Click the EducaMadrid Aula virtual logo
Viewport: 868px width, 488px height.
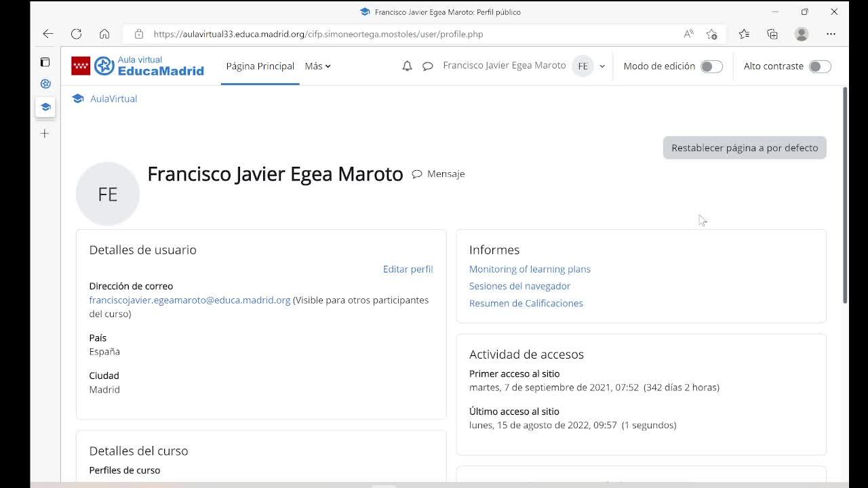138,66
